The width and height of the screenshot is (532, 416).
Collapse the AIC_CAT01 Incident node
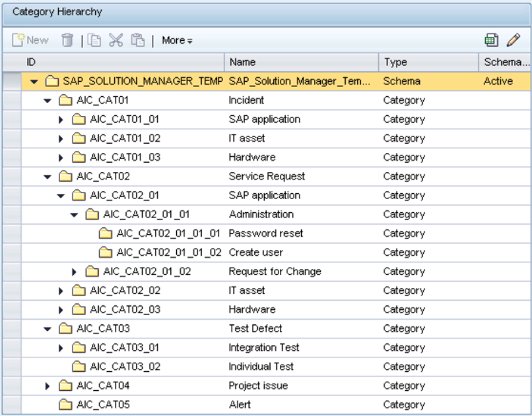click(48, 101)
